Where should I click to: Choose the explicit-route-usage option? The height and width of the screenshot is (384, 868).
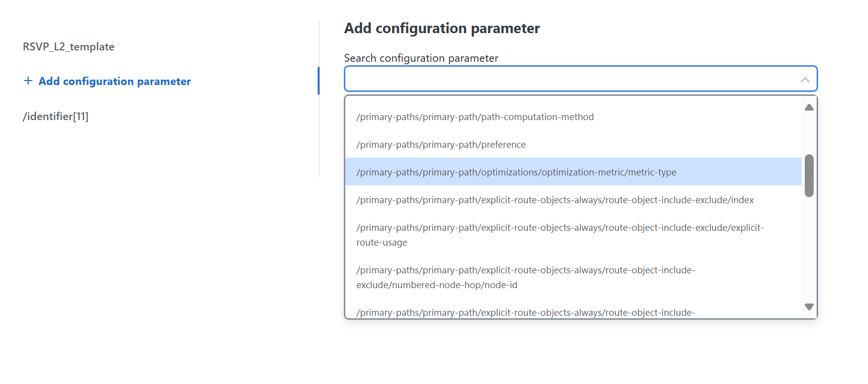coord(560,235)
